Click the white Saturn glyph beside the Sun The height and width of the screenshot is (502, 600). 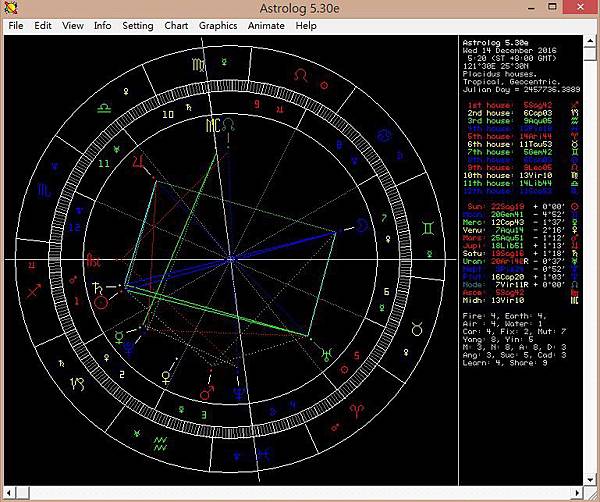coord(98,288)
